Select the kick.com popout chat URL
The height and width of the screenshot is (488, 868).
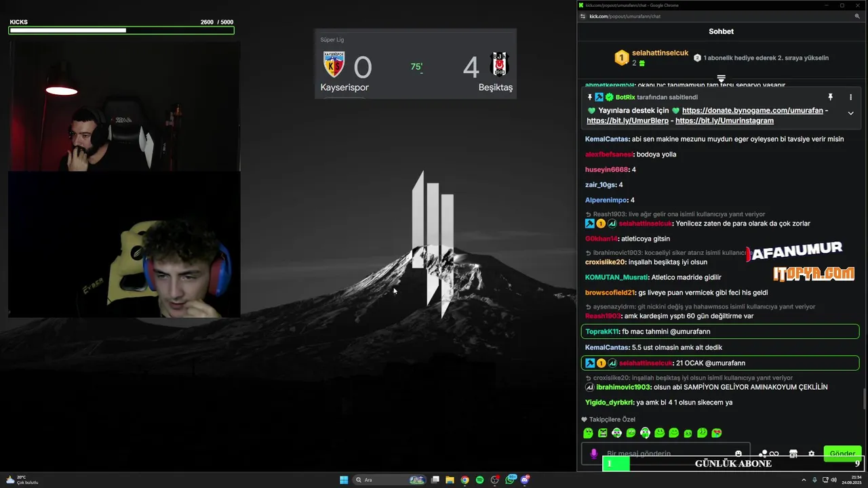(625, 16)
